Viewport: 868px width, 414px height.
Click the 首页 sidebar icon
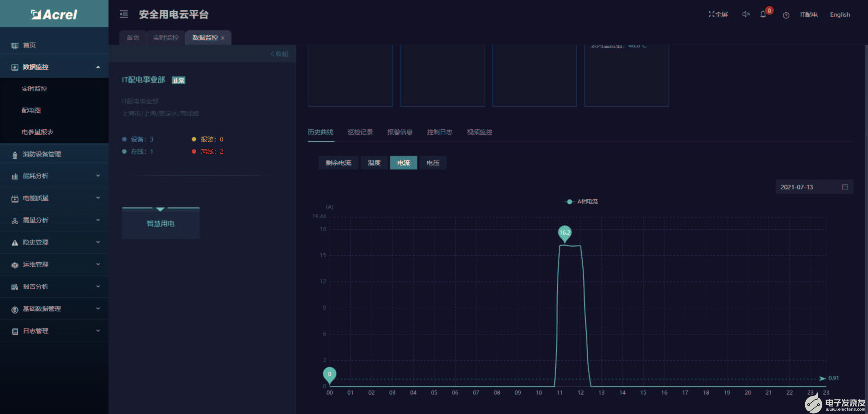15,46
